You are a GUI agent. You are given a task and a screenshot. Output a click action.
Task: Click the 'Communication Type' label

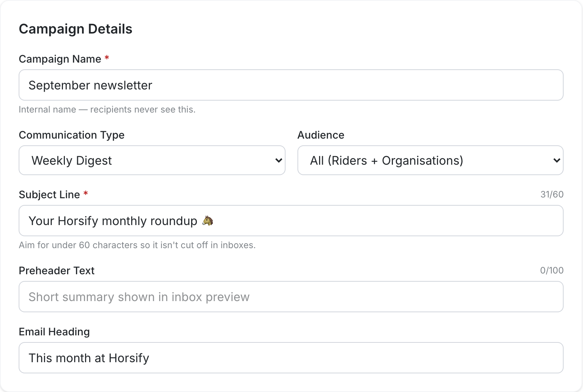(x=72, y=135)
